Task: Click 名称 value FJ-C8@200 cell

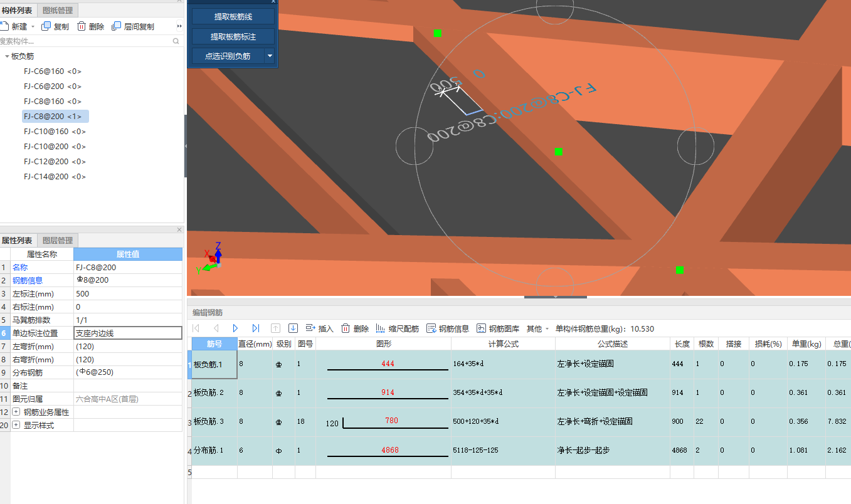Action: (x=128, y=267)
